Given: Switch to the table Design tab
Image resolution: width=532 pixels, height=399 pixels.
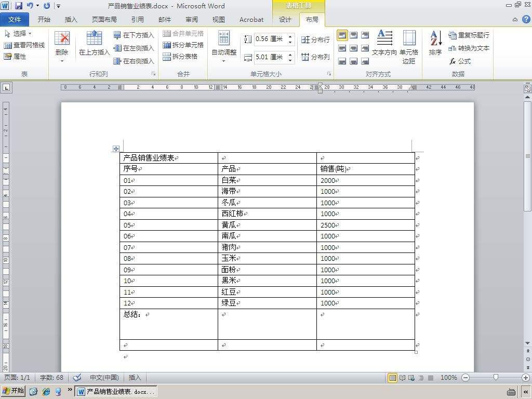Looking at the screenshot, I should 285,20.
